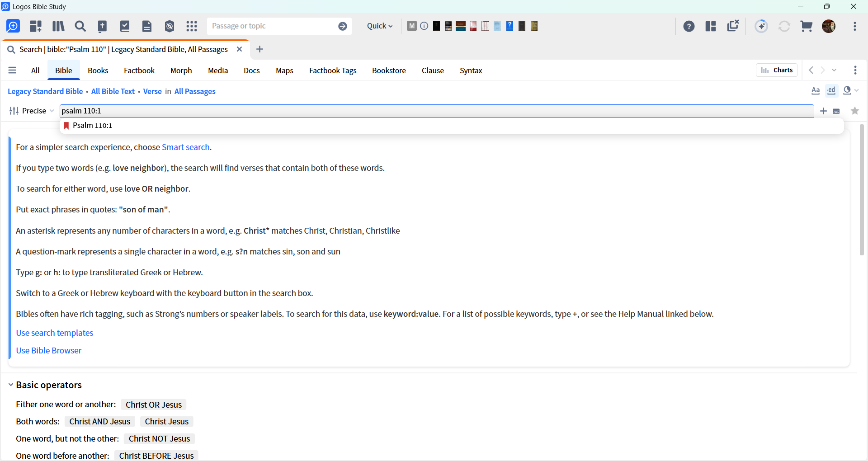Click the sync arrows icon
868x461 pixels.
coord(784,26)
